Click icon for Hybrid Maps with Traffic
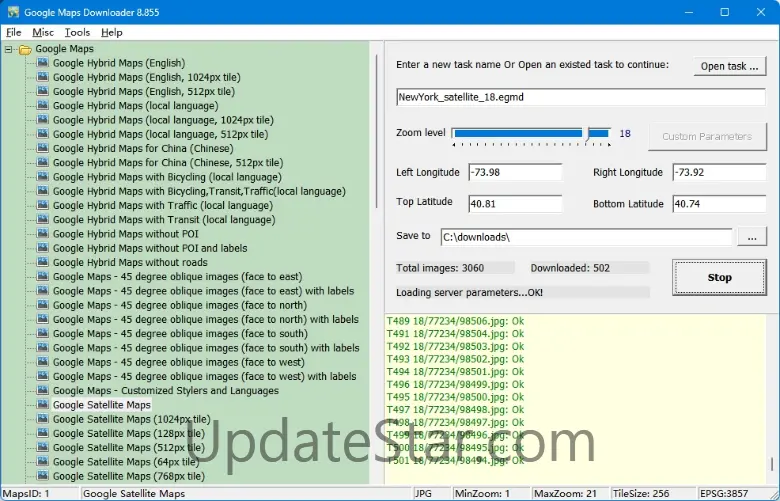Screen dimensions: 780x501 (43, 205)
